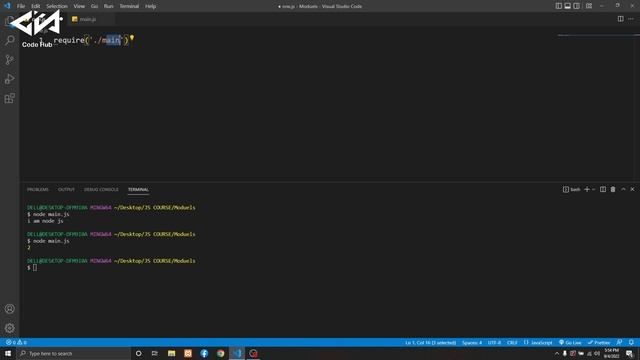Add a new terminal with plus icon
This screenshot has width=640, height=360.
coord(587,189)
